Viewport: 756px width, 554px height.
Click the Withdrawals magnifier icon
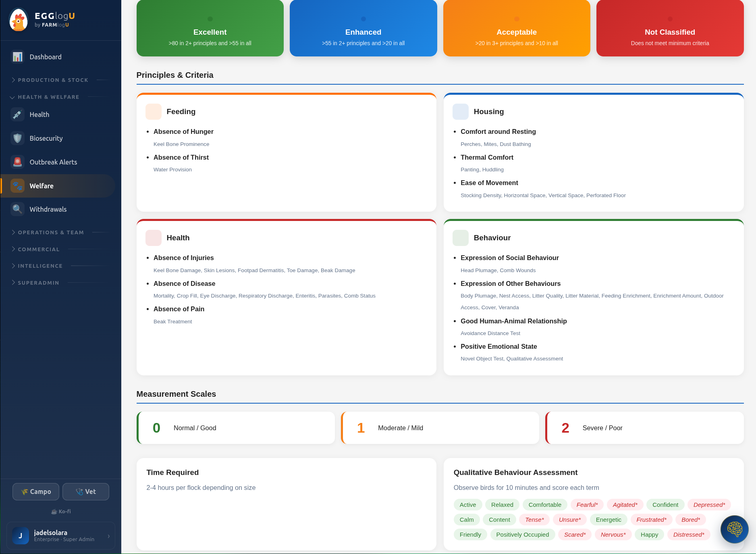[17, 209]
